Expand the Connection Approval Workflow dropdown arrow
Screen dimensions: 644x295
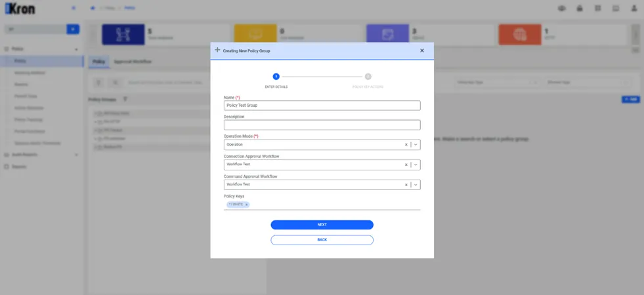click(x=416, y=165)
